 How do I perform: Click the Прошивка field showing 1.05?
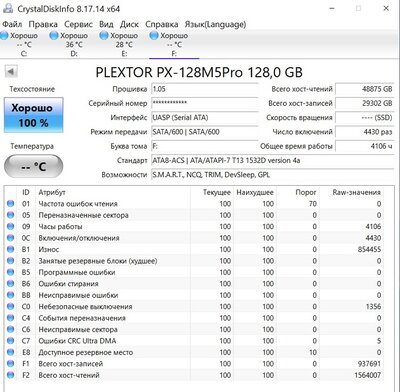click(x=205, y=89)
